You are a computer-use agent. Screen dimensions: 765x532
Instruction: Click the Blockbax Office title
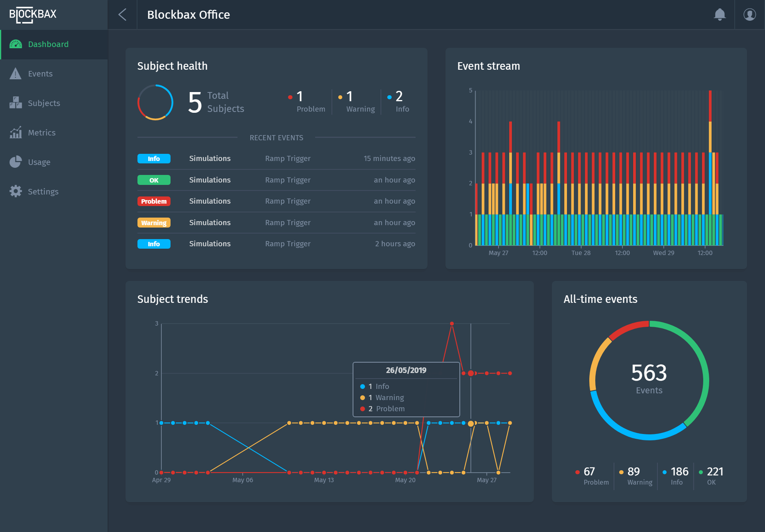189,15
